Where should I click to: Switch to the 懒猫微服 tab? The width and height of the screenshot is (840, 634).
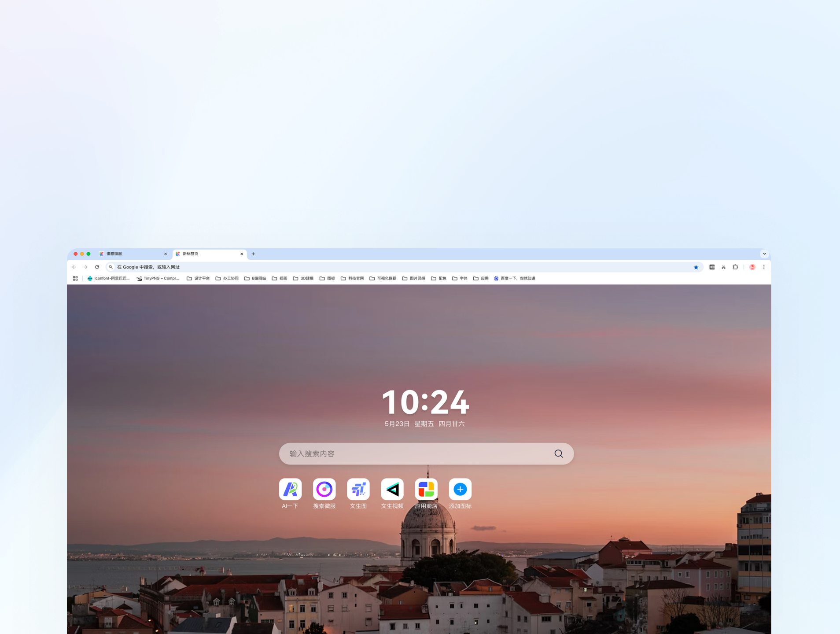tap(132, 254)
